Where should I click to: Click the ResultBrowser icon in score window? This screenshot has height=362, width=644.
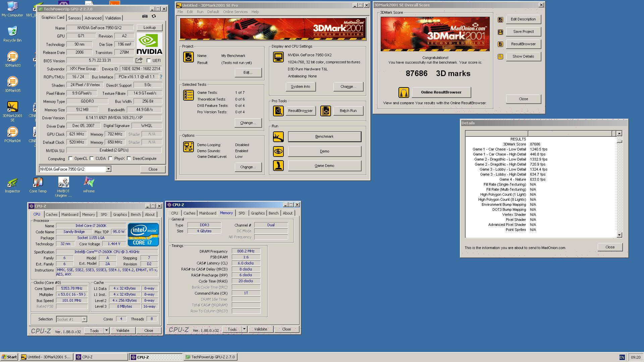coord(500,44)
